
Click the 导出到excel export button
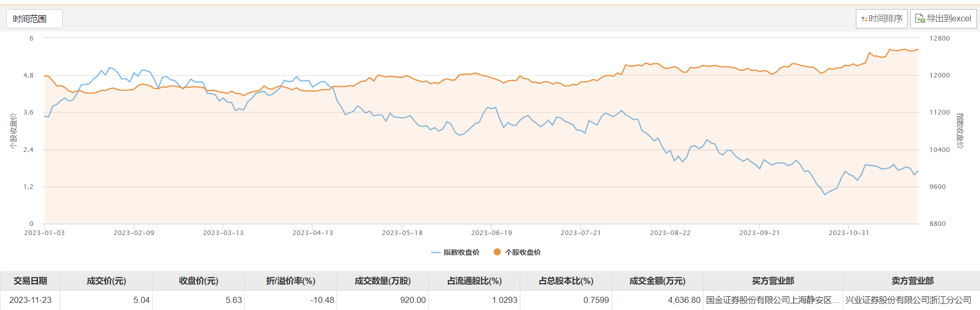(943, 19)
